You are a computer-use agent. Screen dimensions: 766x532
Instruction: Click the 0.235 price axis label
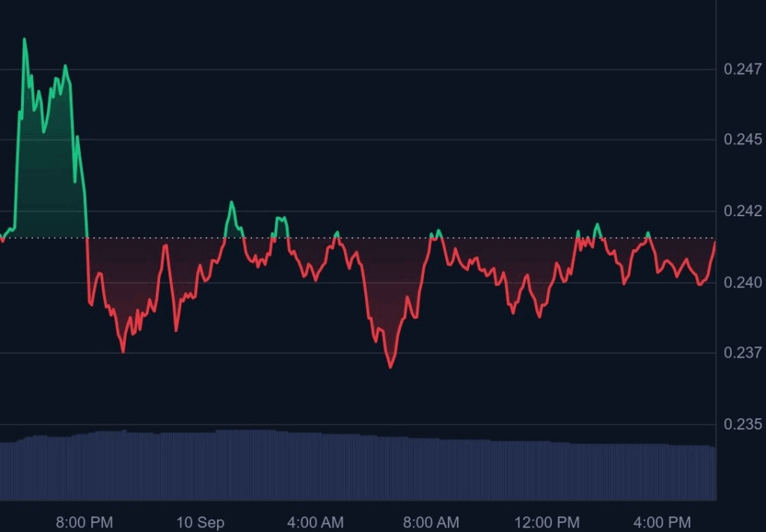tap(743, 424)
